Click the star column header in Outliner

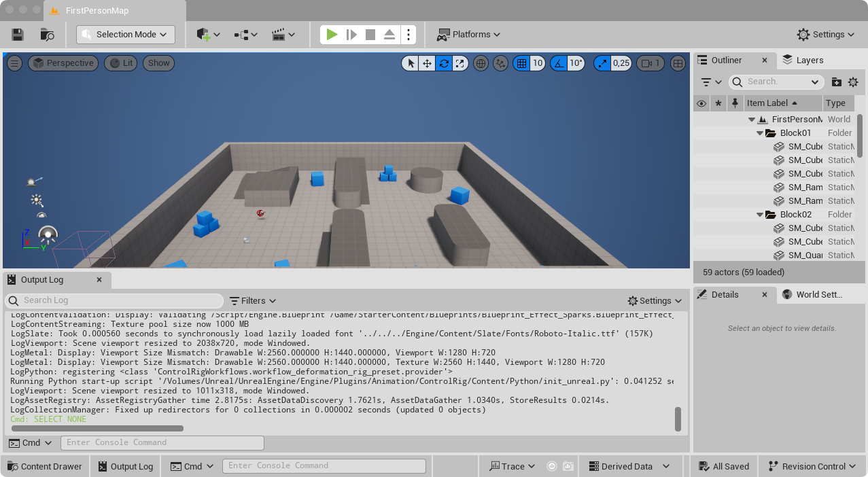click(718, 103)
